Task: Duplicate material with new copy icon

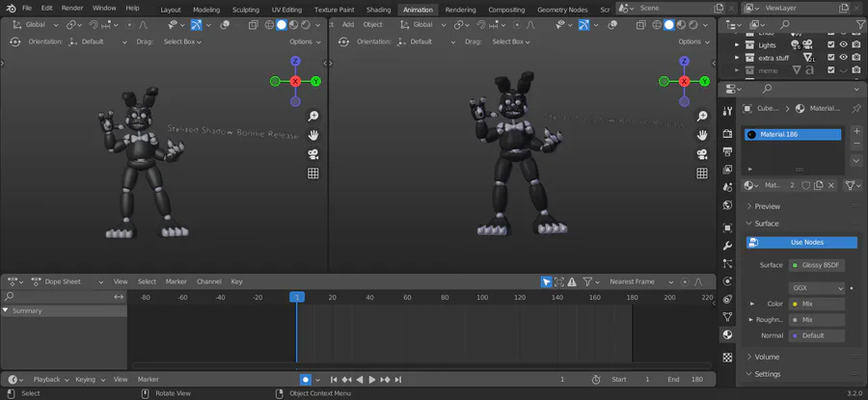Action: click(x=818, y=185)
